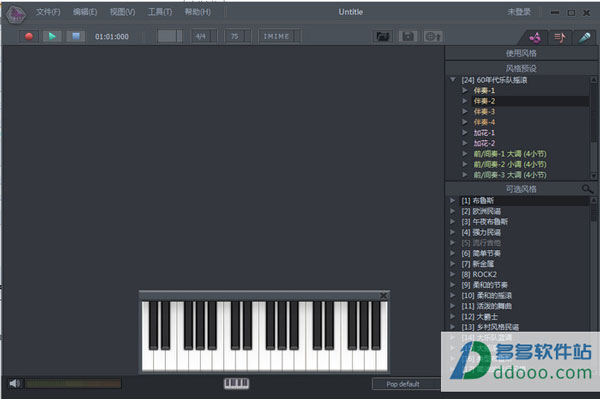Screen dimensions: 600x399
Task: Play preview of 加花-2
Action: 465,143
